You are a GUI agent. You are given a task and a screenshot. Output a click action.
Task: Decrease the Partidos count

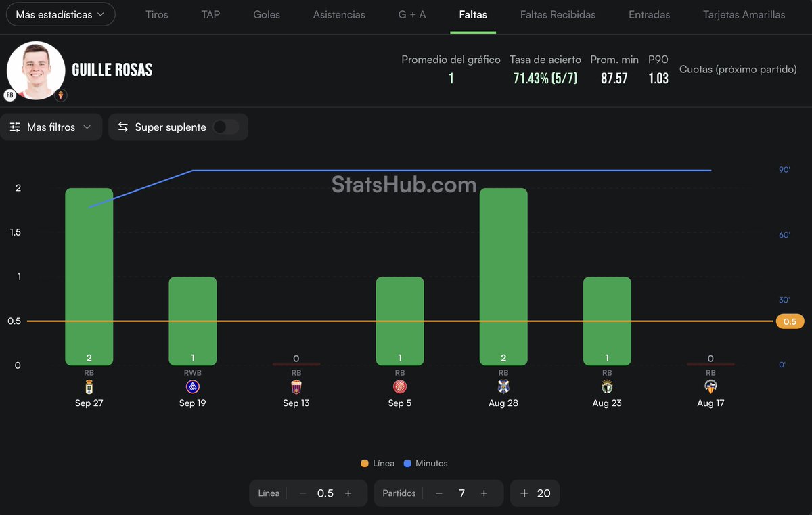[x=438, y=493]
